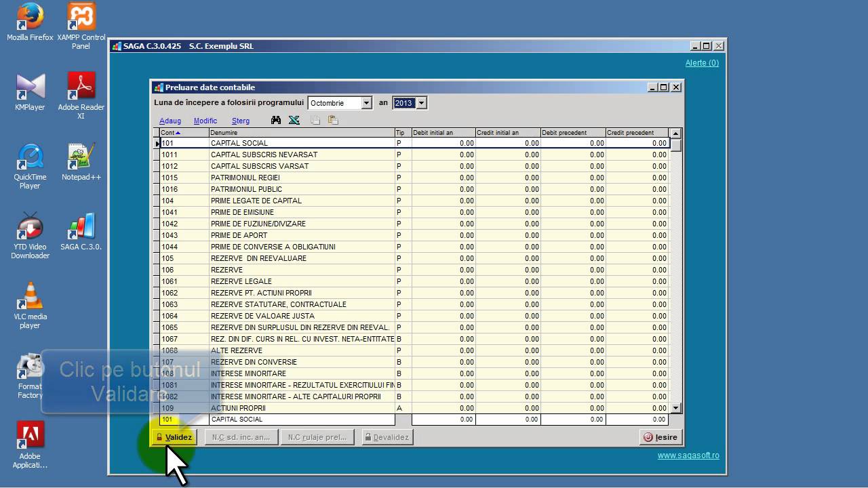Click the Debit precedent column header
This screenshot has width=868, height=488.
pyautogui.click(x=573, y=133)
